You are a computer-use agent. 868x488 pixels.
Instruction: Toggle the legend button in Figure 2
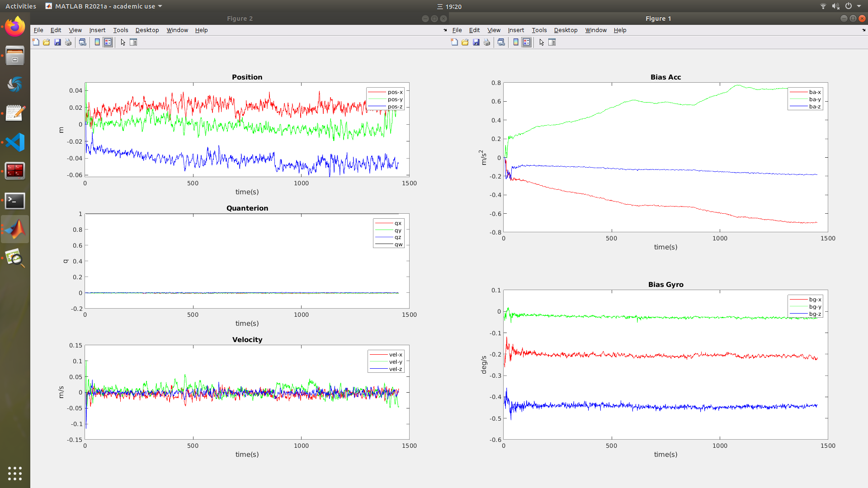tap(108, 42)
